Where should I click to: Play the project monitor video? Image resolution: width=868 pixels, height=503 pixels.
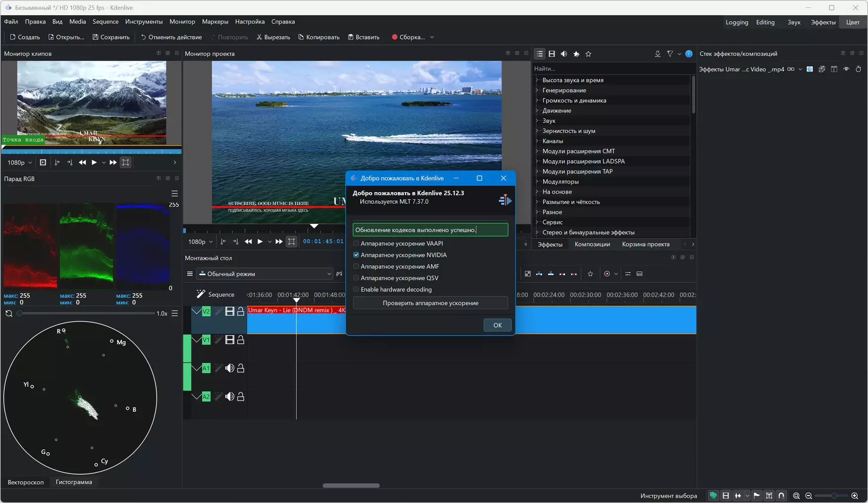click(260, 242)
